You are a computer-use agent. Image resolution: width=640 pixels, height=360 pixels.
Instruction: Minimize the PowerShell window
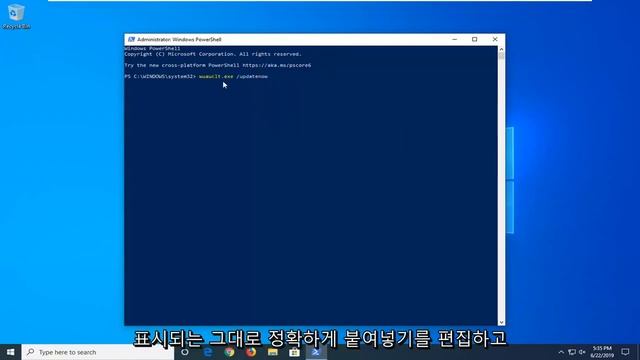[x=455, y=39]
